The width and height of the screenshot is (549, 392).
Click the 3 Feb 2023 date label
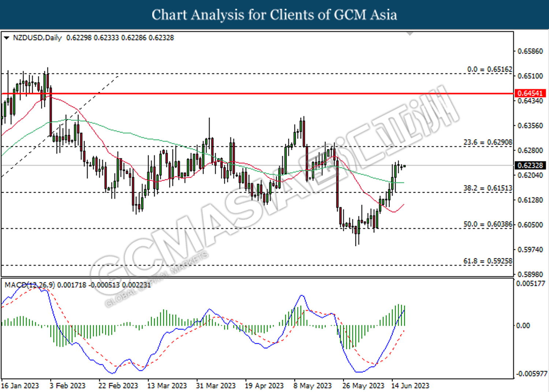(67, 386)
